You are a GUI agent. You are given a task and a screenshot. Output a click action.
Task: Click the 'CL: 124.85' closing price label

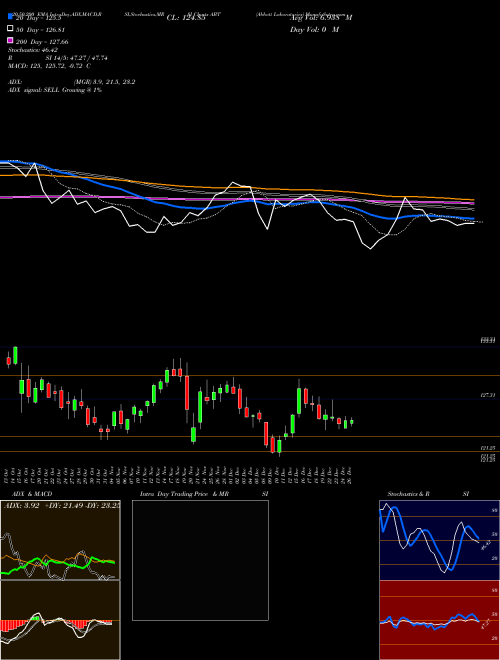[x=186, y=18]
